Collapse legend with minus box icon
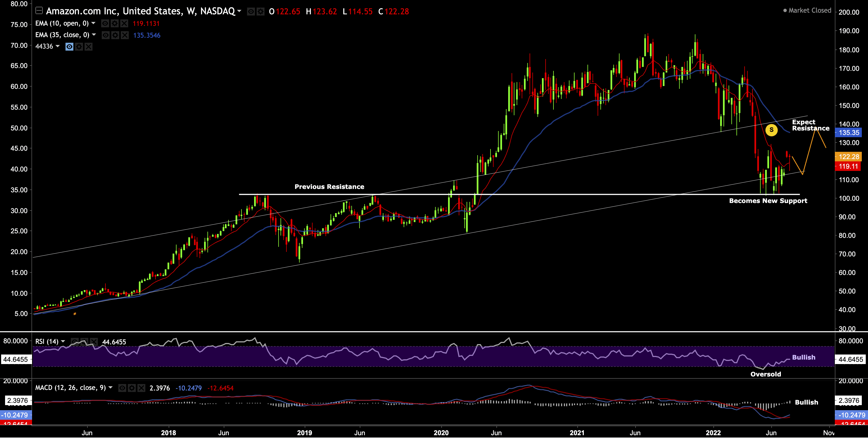This screenshot has height=438, width=868. (39, 11)
